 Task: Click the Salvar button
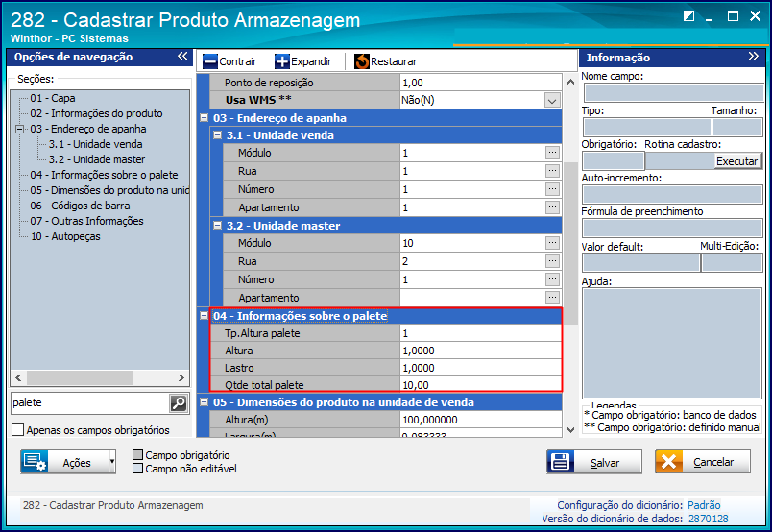click(x=594, y=462)
